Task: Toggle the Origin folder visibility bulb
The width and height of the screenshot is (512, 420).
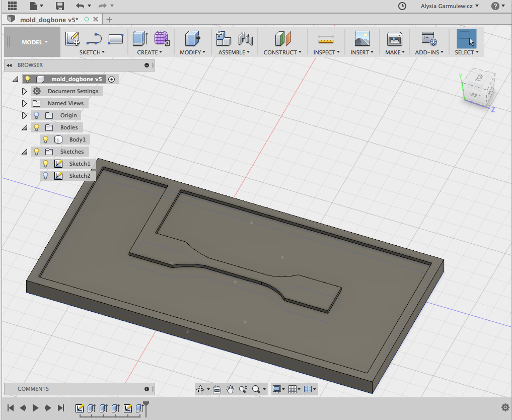Action: click(x=37, y=115)
